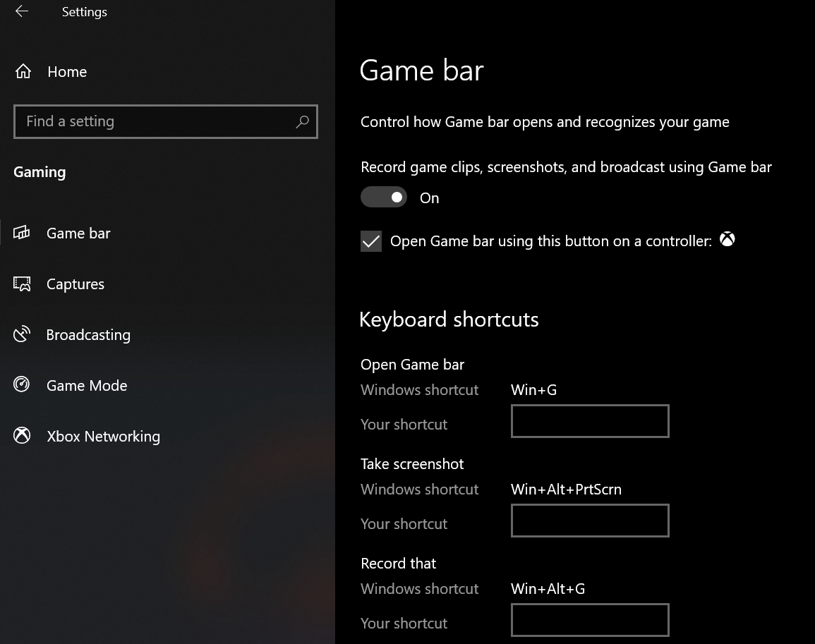Open Broadcasting settings
Screen dimensions: 815x644
(88, 335)
